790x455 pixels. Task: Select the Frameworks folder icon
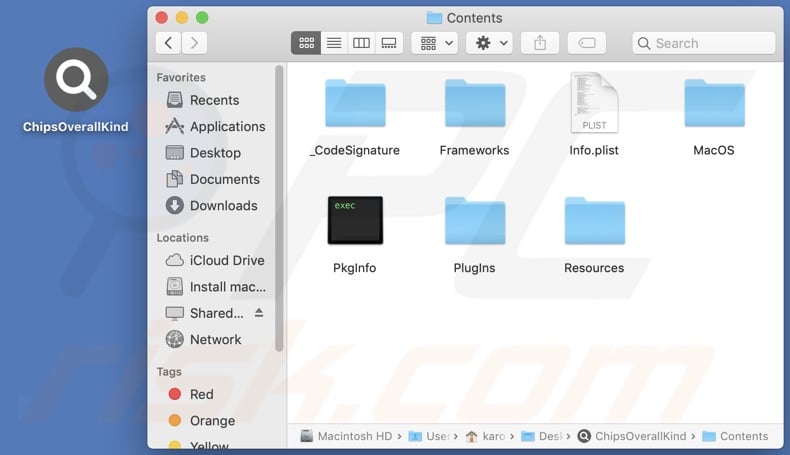[x=475, y=103]
